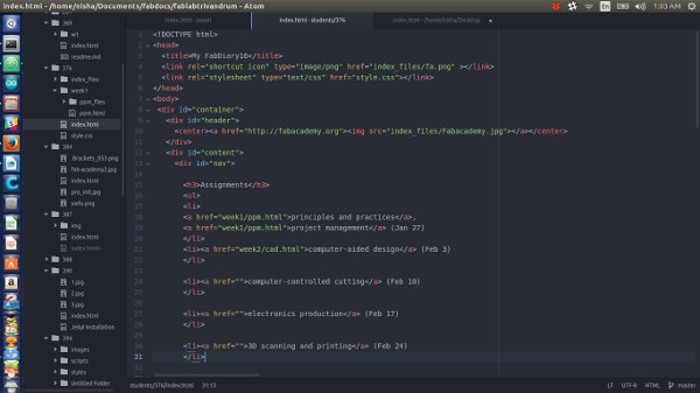
Task: Open the system settings gear in top bar
Action: (692, 6)
